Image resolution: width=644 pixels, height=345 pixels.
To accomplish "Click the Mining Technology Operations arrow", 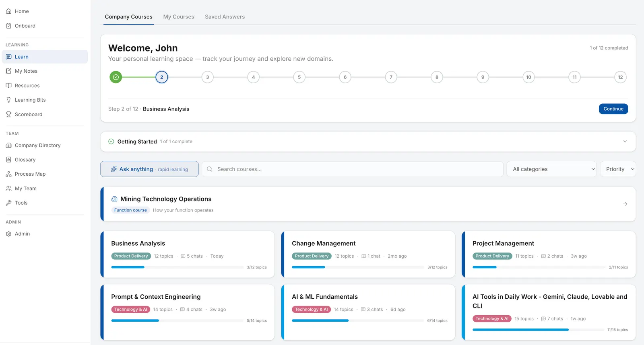I will pyautogui.click(x=625, y=204).
